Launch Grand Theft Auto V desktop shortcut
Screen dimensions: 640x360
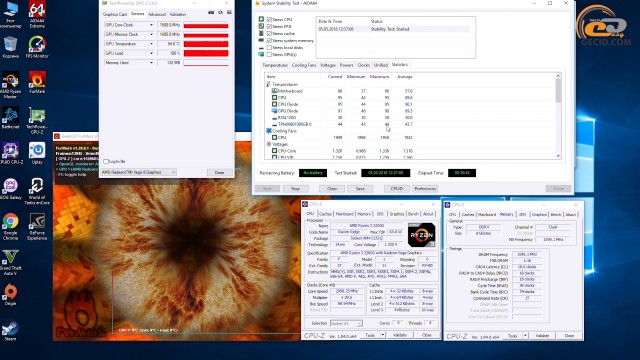(11, 262)
